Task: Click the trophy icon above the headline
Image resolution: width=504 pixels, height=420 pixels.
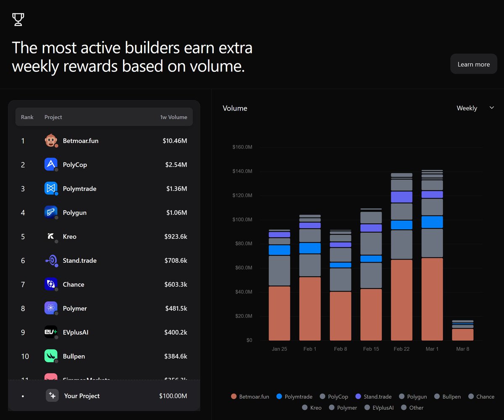Action: [18, 19]
